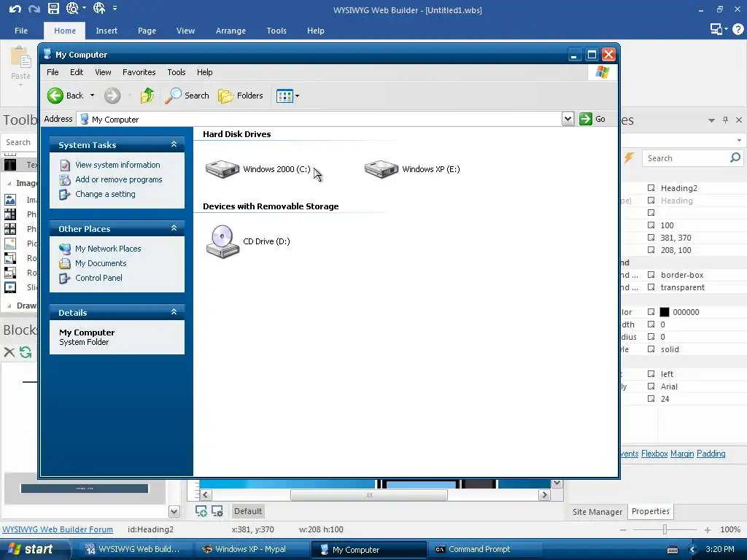This screenshot has height=560, width=747.
Task: Collapse the Details section
Action: tap(174, 312)
